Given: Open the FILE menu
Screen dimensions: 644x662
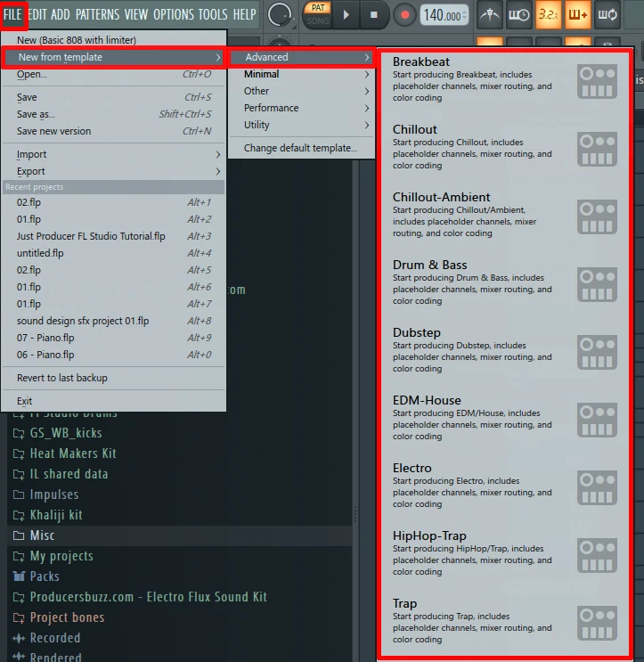Looking at the screenshot, I should tap(12, 15).
